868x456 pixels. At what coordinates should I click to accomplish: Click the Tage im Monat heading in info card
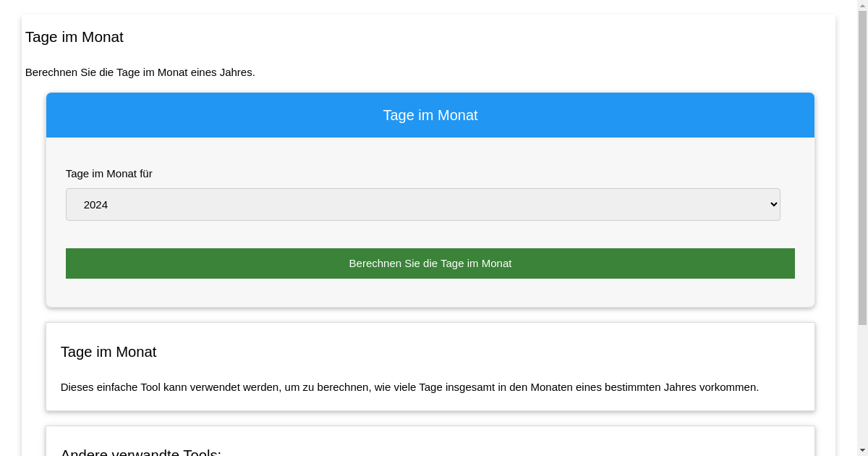[x=109, y=352]
